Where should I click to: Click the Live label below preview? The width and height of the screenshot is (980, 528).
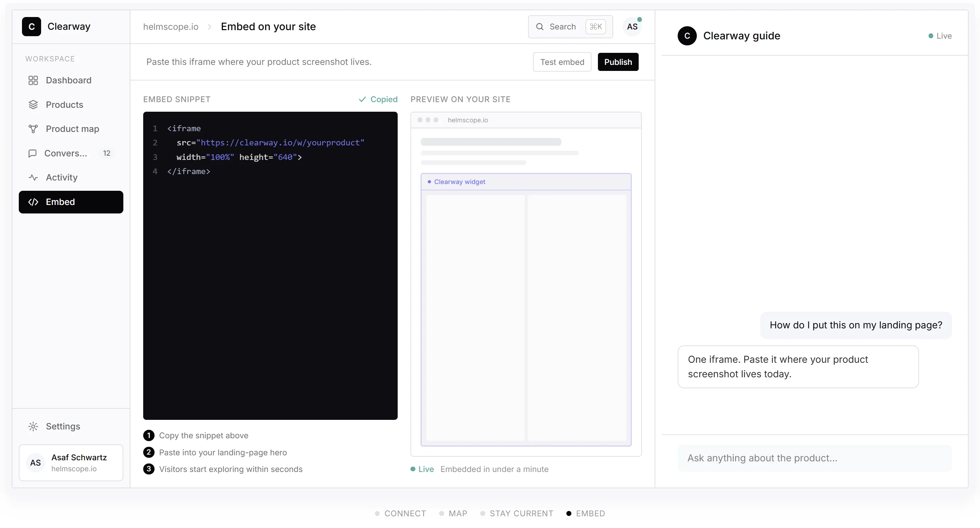(x=426, y=469)
